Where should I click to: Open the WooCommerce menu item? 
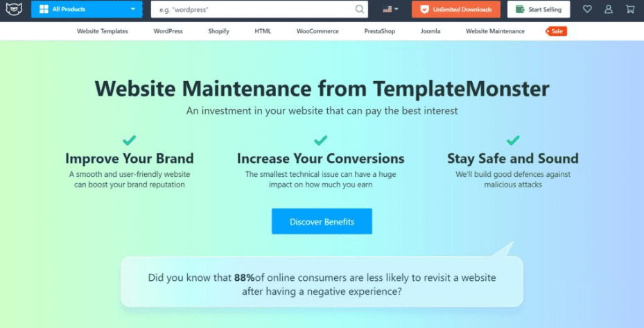tap(317, 31)
